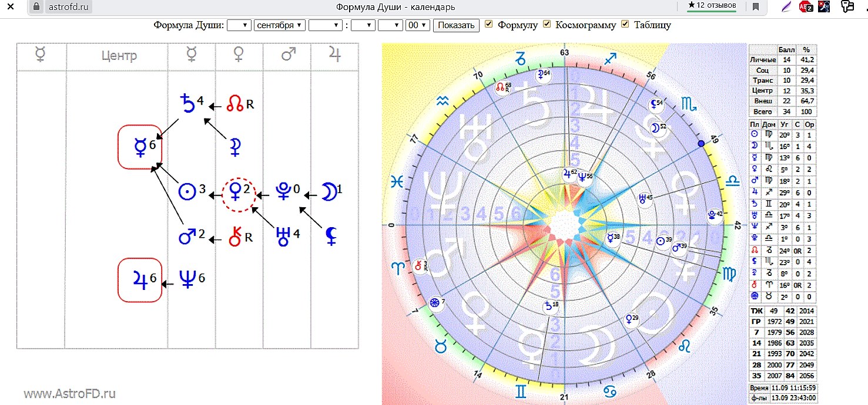Click Venus marker 29 on the chart
The image size is (868, 405).
pyautogui.click(x=632, y=319)
